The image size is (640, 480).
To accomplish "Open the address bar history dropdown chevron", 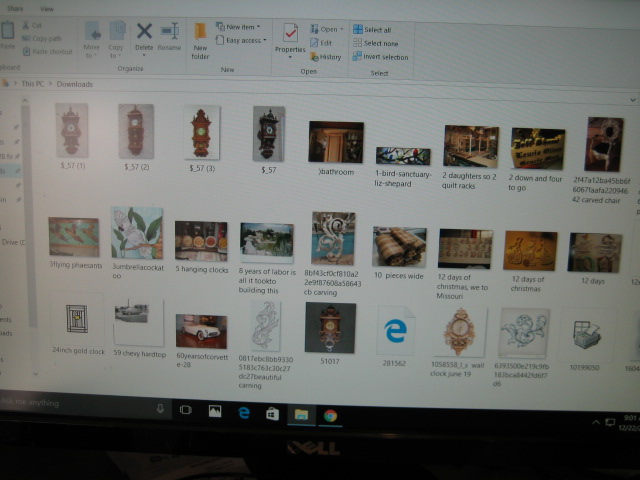I will [x=632, y=100].
